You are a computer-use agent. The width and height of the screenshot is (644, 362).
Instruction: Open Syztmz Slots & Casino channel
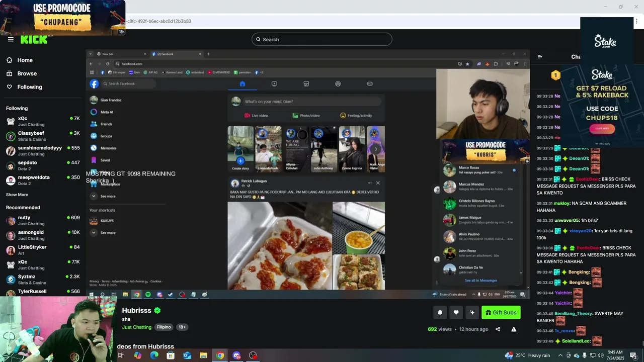point(42,279)
